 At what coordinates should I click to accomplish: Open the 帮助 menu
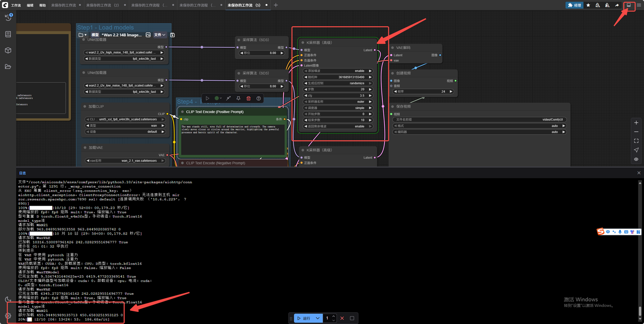[x=42, y=5]
